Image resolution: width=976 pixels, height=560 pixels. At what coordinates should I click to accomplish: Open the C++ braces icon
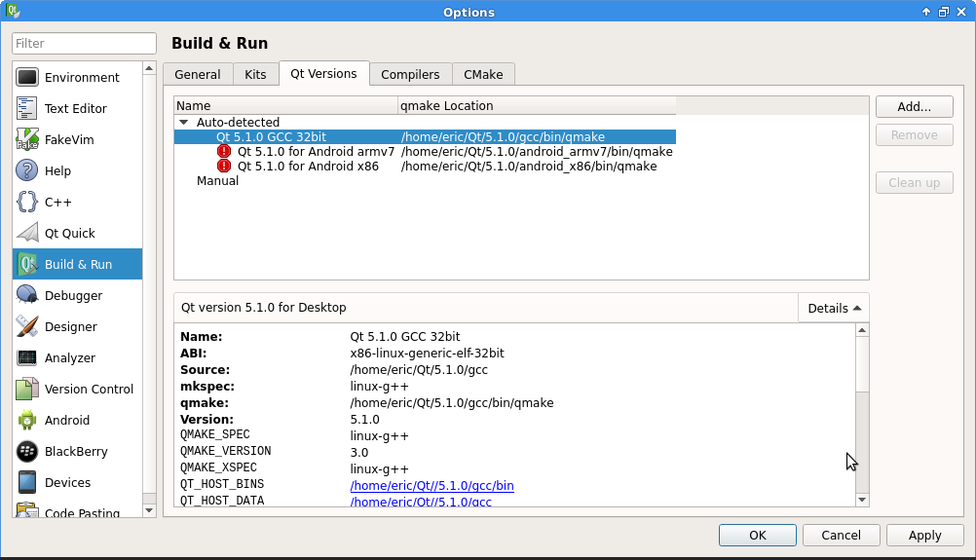coord(26,202)
